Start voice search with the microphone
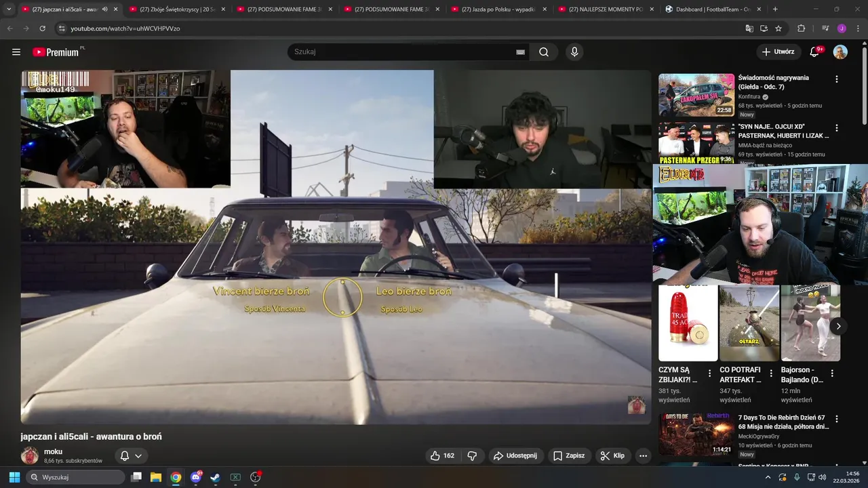 click(574, 52)
